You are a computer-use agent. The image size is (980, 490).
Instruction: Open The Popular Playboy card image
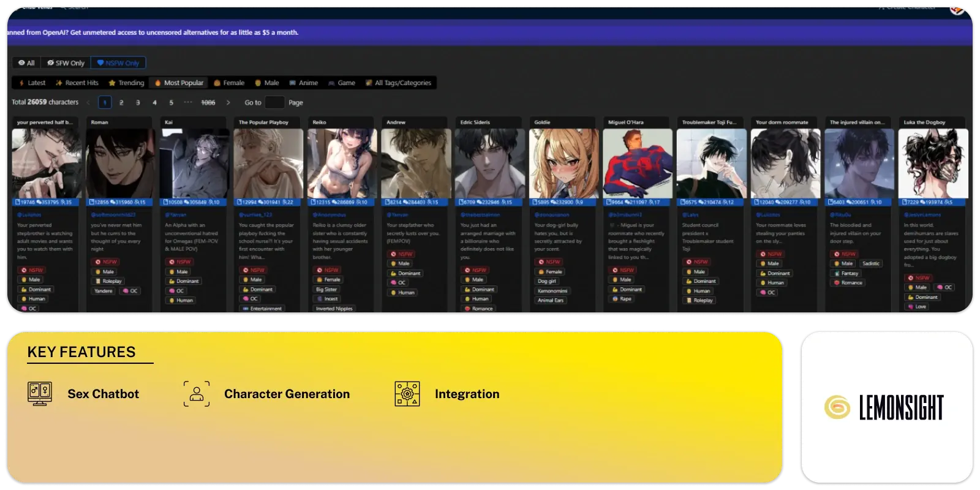coord(268,163)
